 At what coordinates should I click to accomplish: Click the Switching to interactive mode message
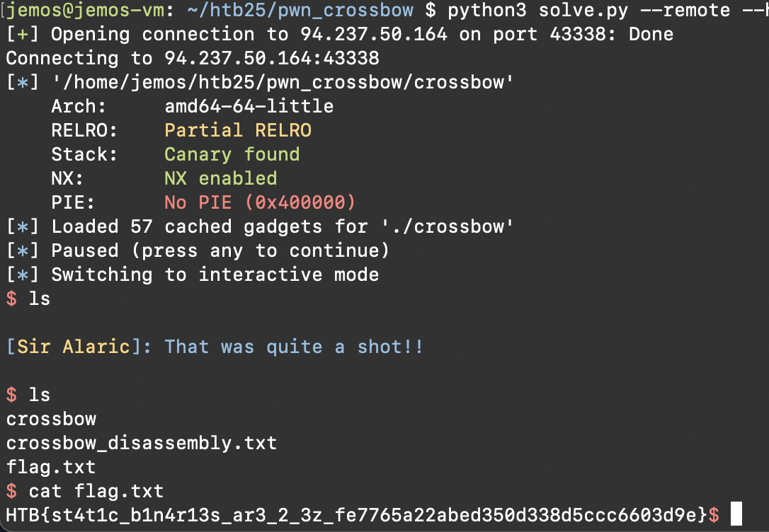coord(215,275)
